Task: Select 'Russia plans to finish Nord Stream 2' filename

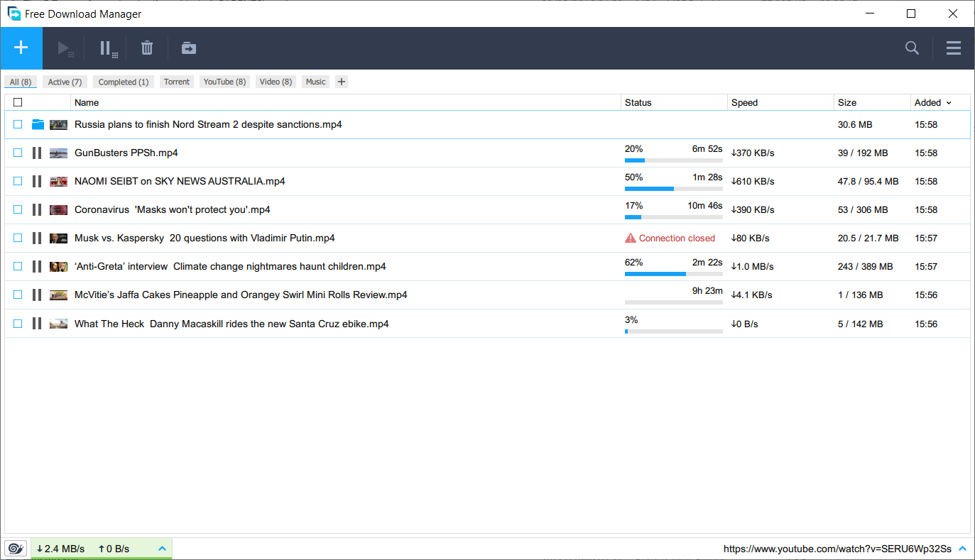Action: [208, 124]
